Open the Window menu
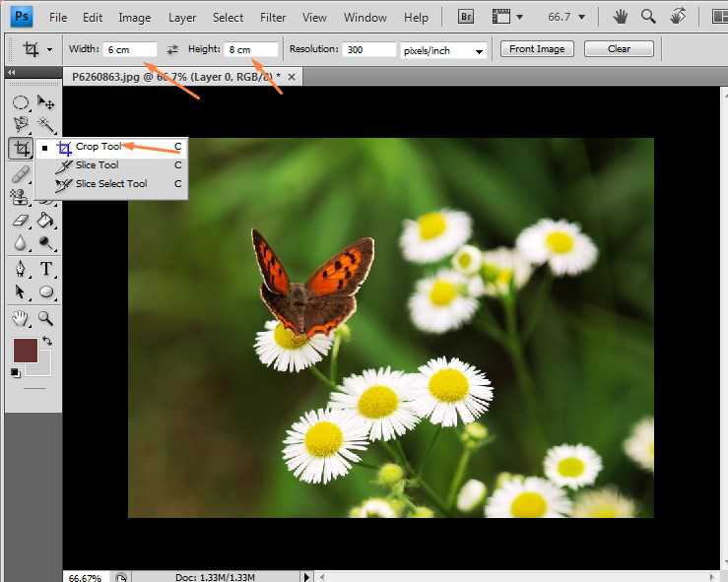 click(x=364, y=18)
